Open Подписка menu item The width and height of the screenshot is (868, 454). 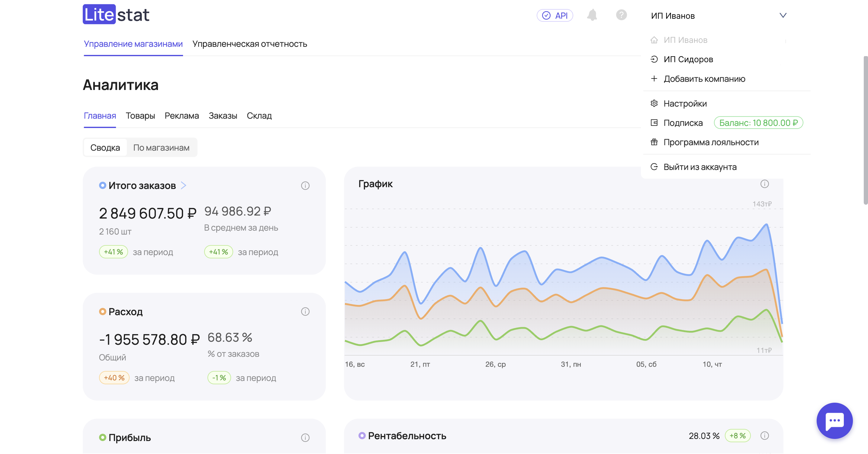click(x=683, y=123)
